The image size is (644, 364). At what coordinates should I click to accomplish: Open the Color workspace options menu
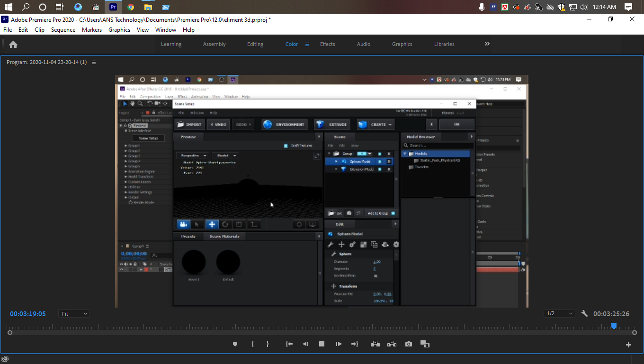[307, 44]
